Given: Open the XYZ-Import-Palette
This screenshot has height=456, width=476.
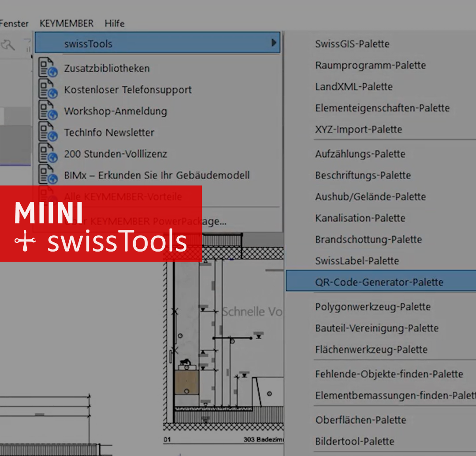Looking at the screenshot, I should coord(358,130).
